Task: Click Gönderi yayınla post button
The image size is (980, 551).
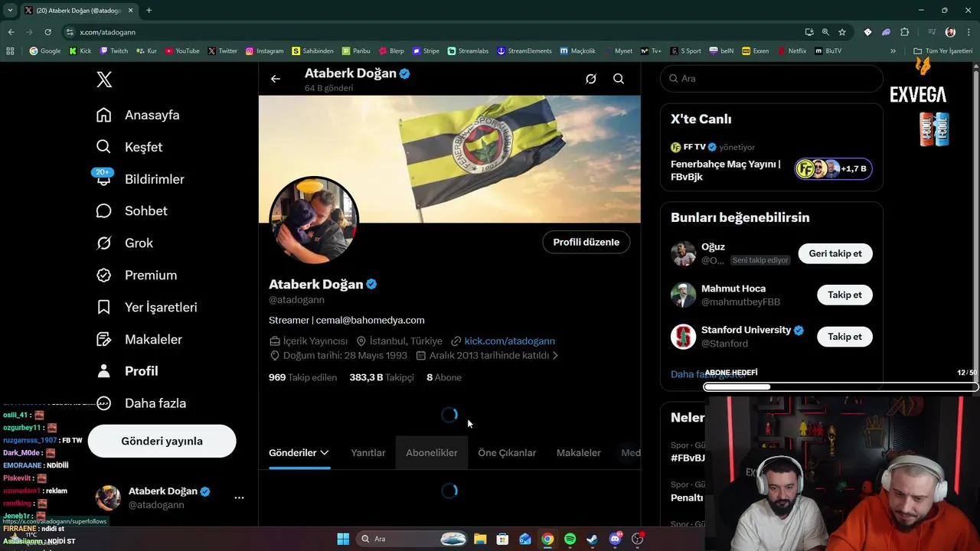Action: pyautogui.click(x=162, y=441)
